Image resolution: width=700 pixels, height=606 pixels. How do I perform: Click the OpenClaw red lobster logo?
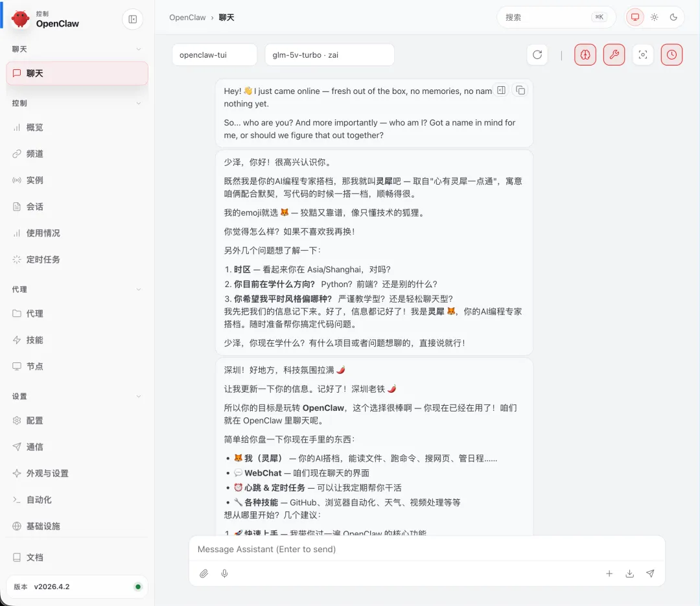pyautogui.click(x=20, y=19)
